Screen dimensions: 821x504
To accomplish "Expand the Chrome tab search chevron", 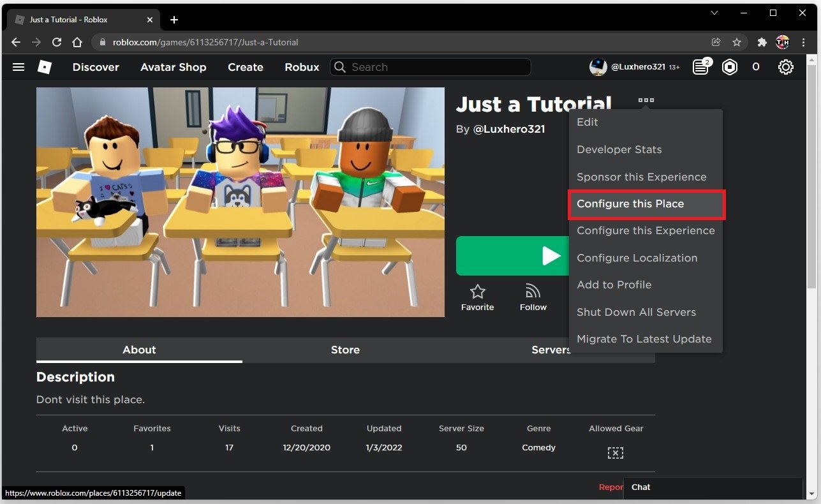I will (x=714, y=13).
